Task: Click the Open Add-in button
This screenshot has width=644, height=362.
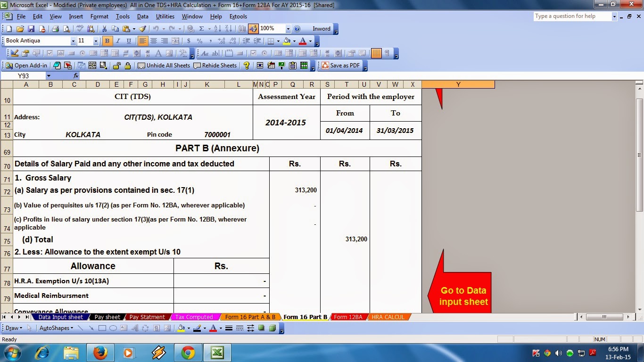Action: (x=26, y=66)
